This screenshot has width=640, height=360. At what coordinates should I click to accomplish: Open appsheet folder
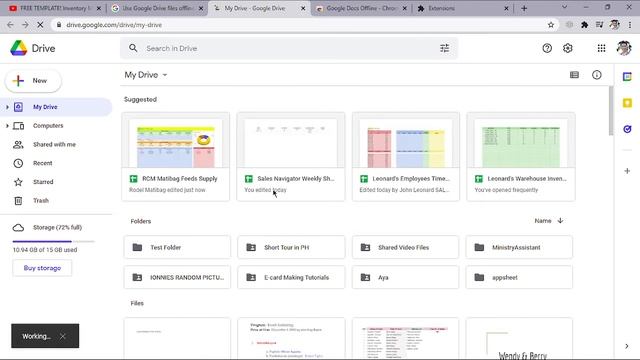pyautogui.click(x=519, y=278)
